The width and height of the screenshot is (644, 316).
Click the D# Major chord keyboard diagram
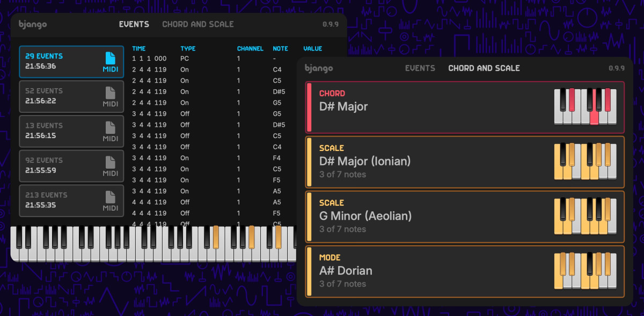coord(585,107)
